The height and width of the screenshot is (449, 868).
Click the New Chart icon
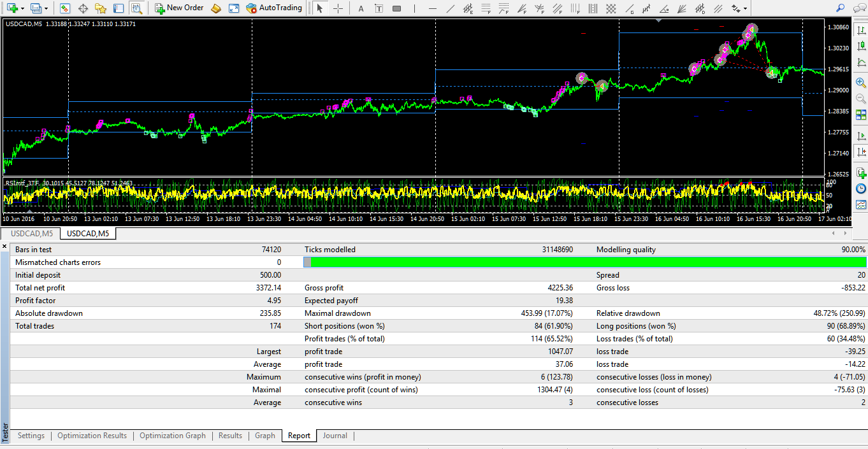pyautogui.click(x=13, y=8)
